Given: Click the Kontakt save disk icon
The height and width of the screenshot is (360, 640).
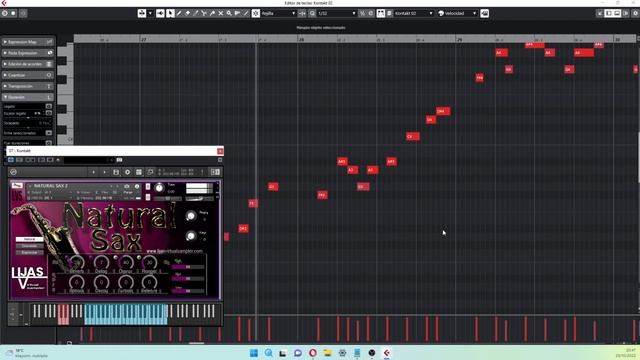Looking at the screenshot, I should coord(116,172).
